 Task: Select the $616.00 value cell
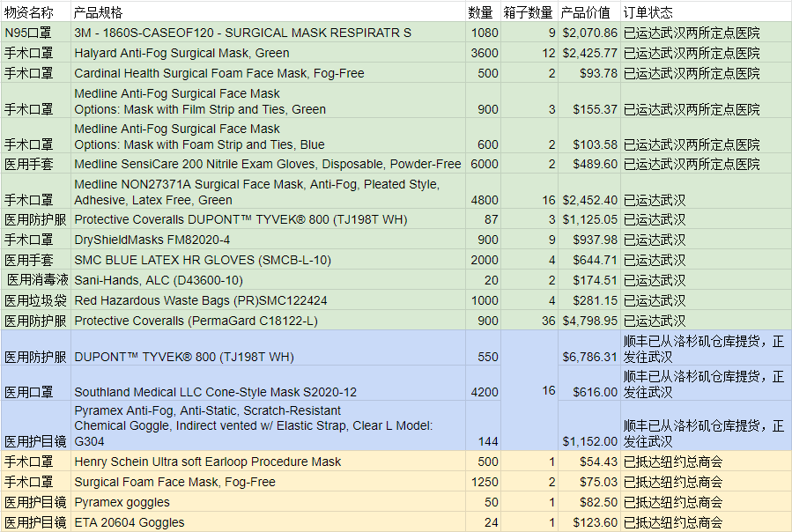pyautogui.click(x=589, y=383)
